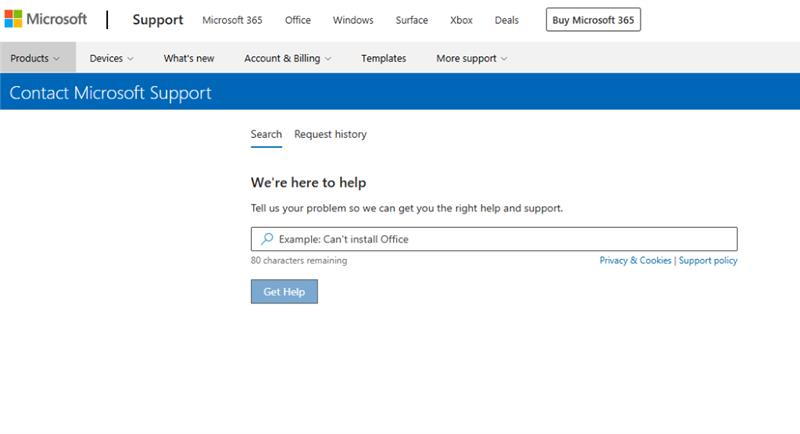The width and height of the screenshot is (800, 434).
Task: Select the Search tab
Action: click(266, 135)
